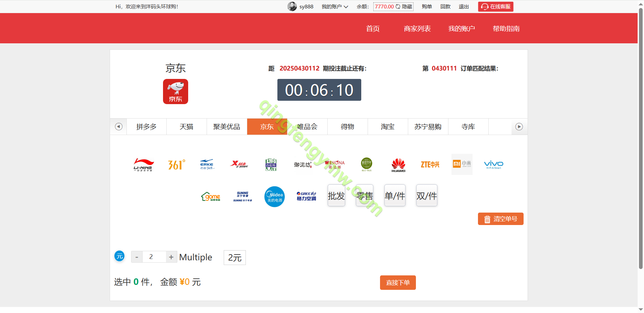
Task: Click the Midea round blue icon
Action: click(x=274, y=196)
